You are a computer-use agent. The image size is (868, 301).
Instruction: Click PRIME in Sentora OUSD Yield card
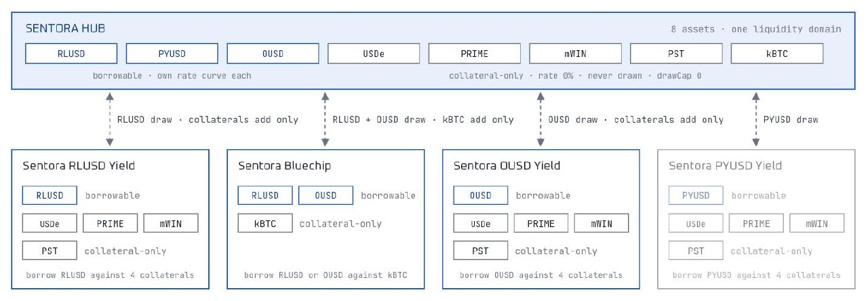pyautogui.click(x=540, y=223)
